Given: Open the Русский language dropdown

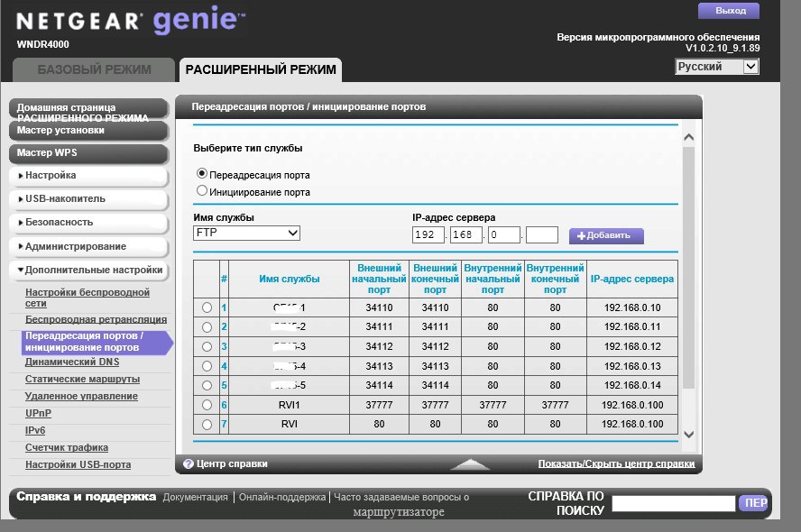Looking at the screenshot, I should click(x=717, y=67).
